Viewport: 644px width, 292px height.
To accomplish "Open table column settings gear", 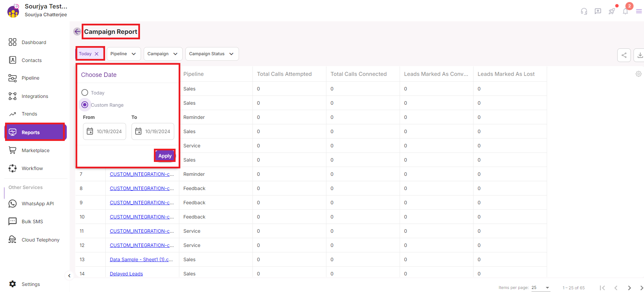I will point(638,74).
